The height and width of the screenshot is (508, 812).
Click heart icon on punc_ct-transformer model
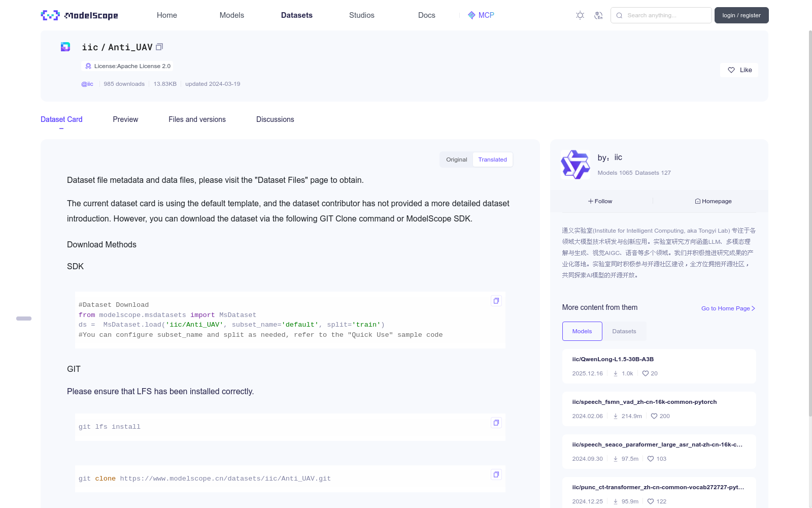click(651, 501)
